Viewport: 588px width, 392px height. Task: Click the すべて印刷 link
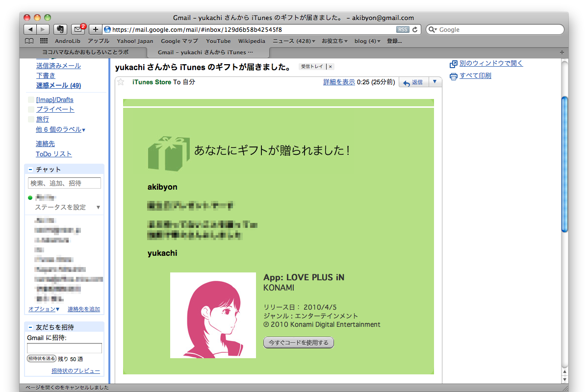pyautogui.click(x=476, y=75)
